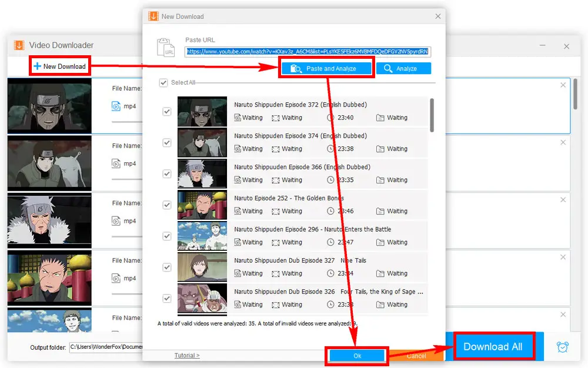Viewport: 588px width, 368px height.
Task: Uncheck Naruto Shippuden Episode 372 checkbox
Action: (x=167, y=111)
